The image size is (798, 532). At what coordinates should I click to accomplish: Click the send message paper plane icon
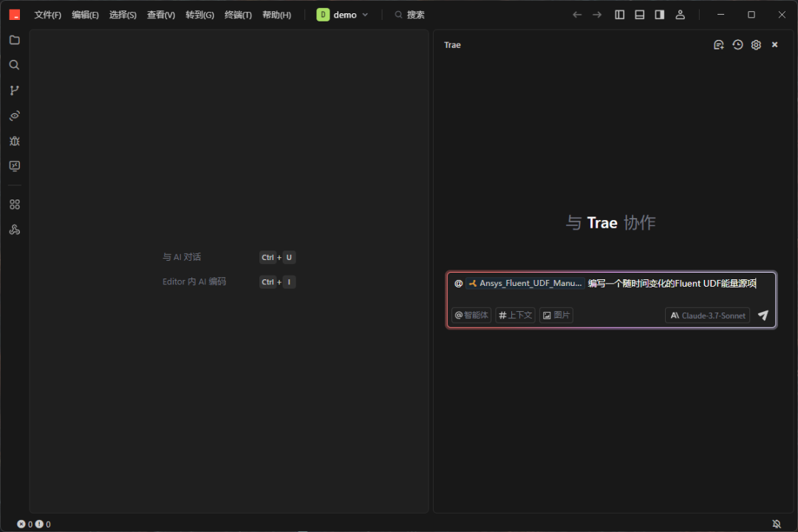click(763, 316)
